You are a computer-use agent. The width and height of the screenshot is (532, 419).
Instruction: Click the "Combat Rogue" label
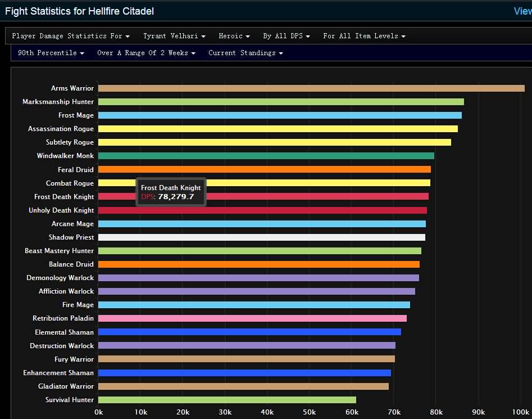pyautogui.click(x=70, y=183)
